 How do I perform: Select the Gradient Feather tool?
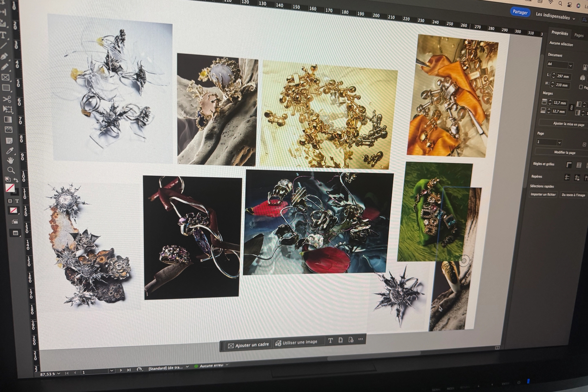[x=8, y=130]
